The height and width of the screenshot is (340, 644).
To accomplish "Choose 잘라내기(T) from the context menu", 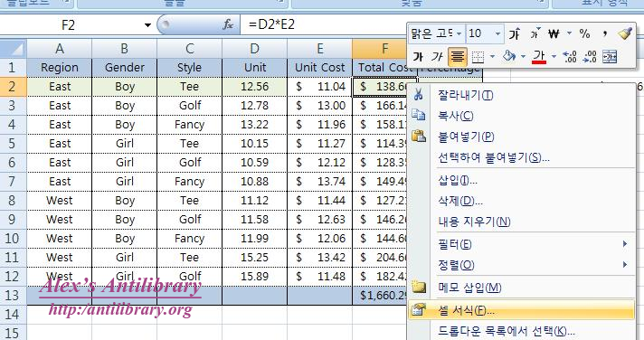I will [x=522, y=95].
